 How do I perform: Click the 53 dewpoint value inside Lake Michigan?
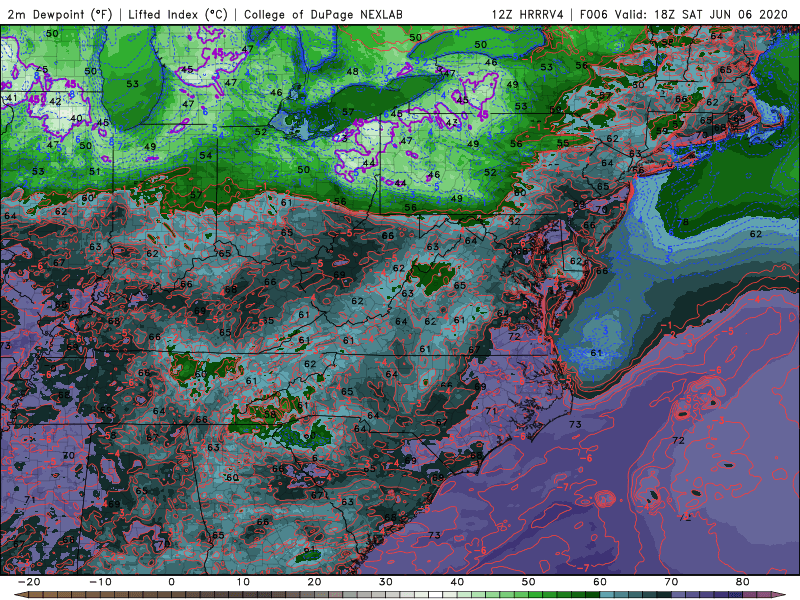point(132,84)
